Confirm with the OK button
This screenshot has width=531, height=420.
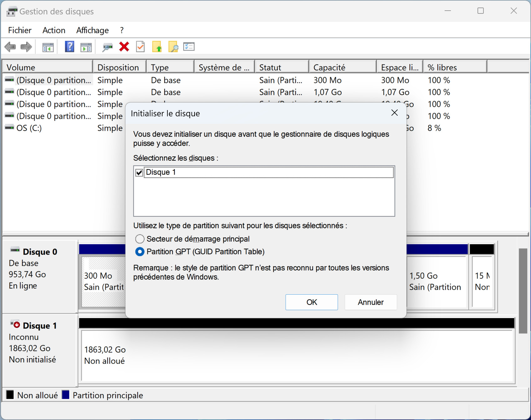click(312, 302)
